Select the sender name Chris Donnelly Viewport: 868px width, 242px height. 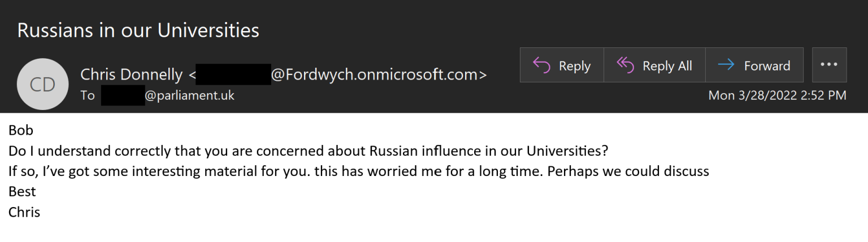132,74
